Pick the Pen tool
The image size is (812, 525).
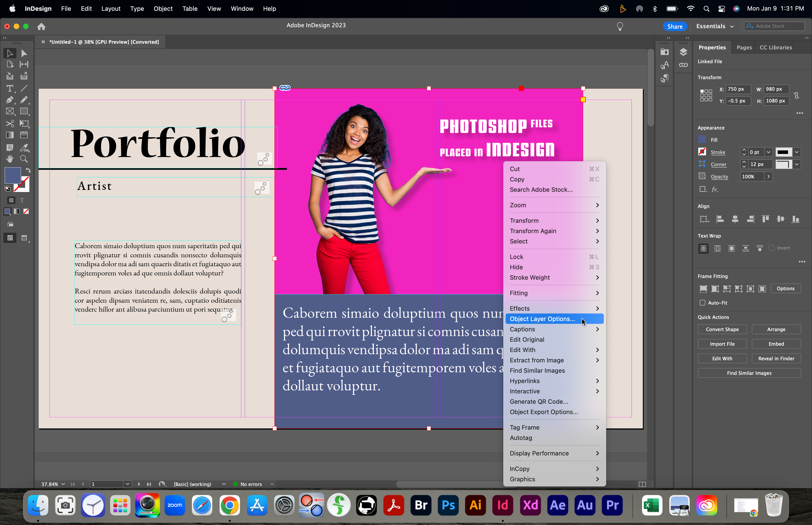pos(10,100)
